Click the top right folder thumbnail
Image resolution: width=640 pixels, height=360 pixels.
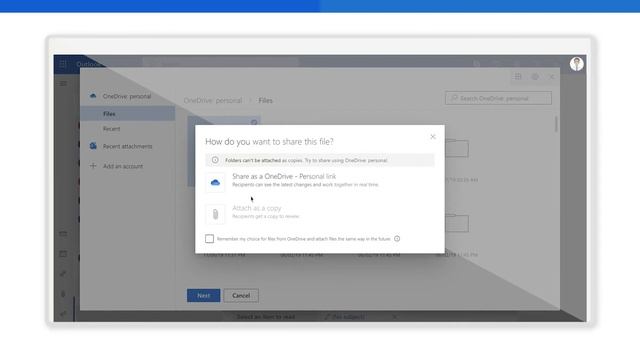point(457,148)
